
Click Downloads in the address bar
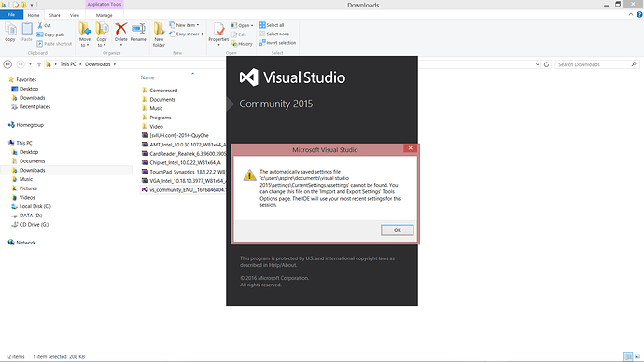98,64
